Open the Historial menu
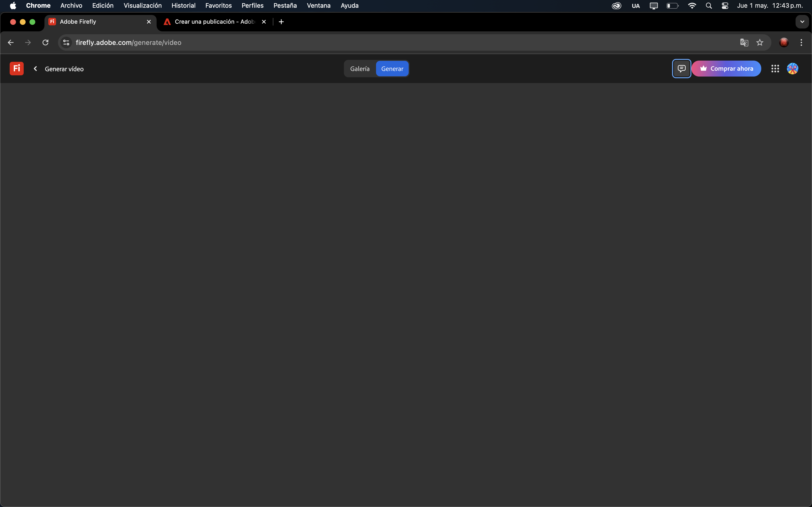Viewport: 812px width, 507px height. tap(183, 6)
